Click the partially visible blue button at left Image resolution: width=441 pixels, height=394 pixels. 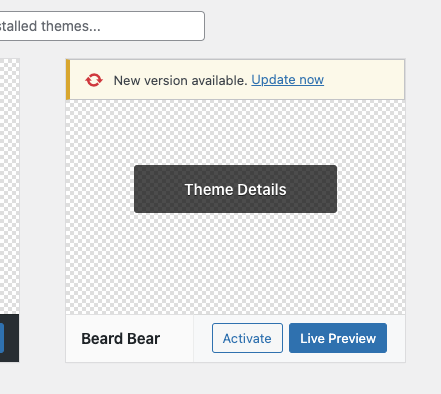point(2,338)
